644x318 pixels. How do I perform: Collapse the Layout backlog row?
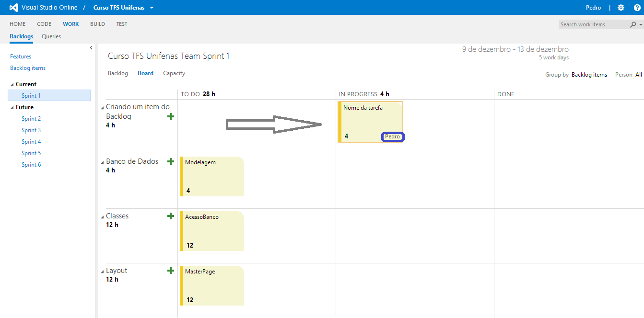[102, 272]
